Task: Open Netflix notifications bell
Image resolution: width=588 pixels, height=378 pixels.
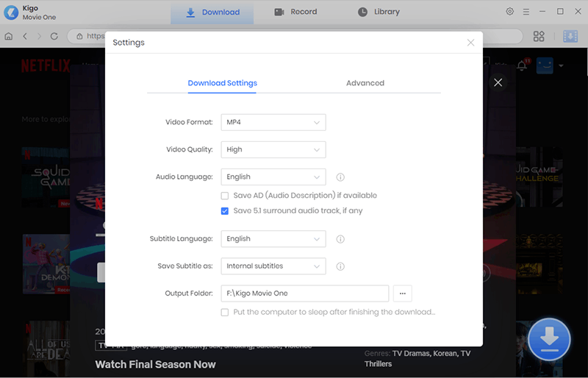Action: (x=522, y=65)
